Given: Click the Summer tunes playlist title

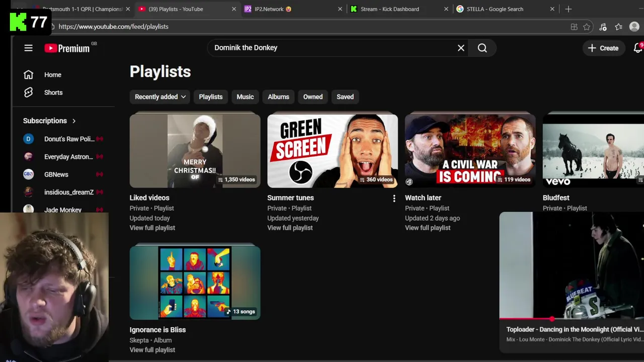Looking at the screenshot, I should coord(290,198).
